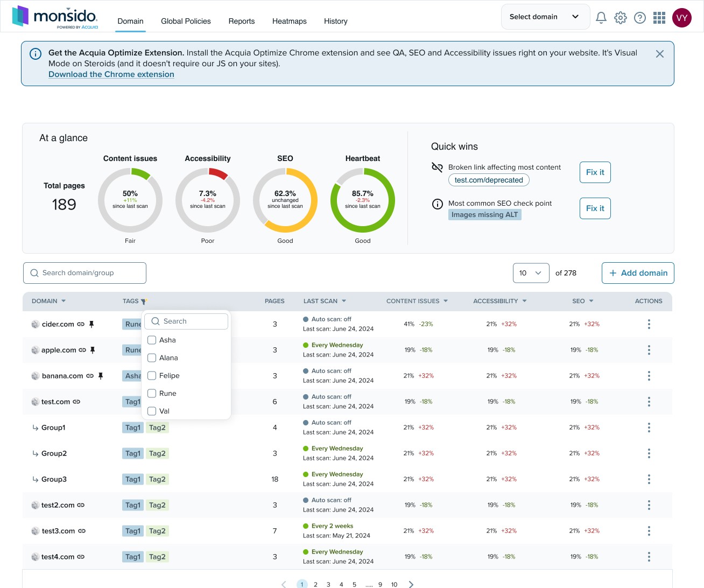704x588 pixels.
Task: Click the link icon next to test4.com
Action: pos(81,557)
